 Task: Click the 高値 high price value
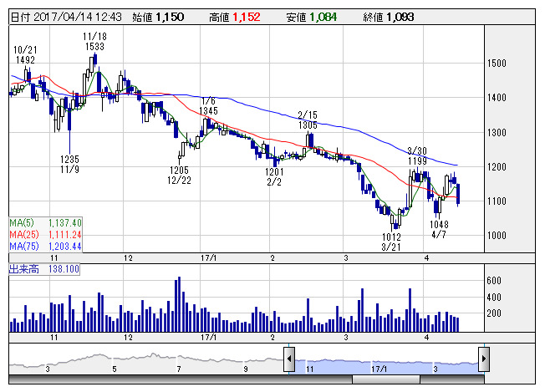tap(246, 16)
